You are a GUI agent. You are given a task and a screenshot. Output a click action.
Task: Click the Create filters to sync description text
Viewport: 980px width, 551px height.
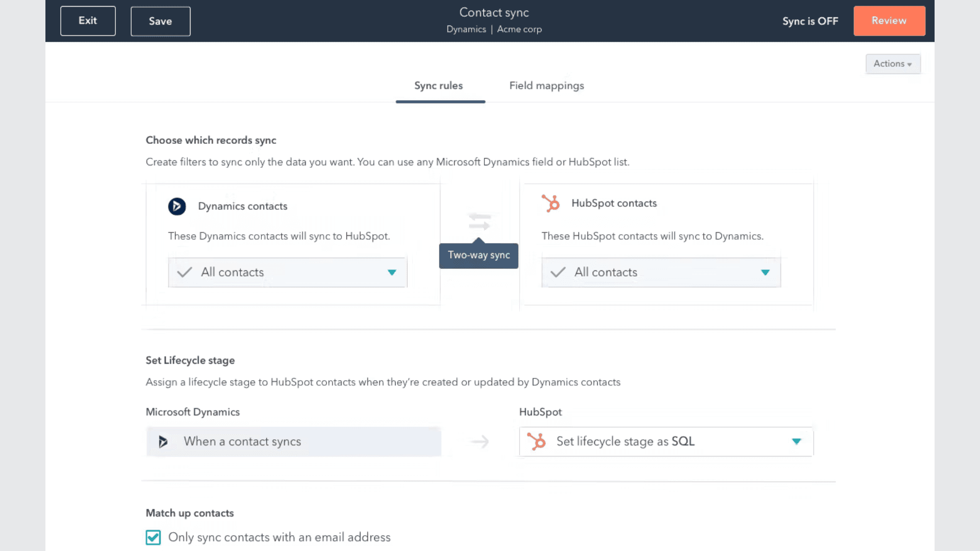click(387, 162)
